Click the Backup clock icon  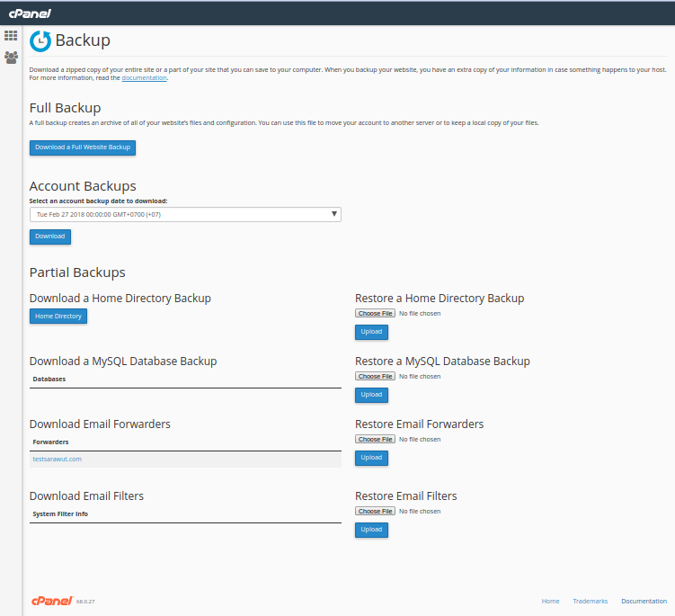(x=40, y=41)
